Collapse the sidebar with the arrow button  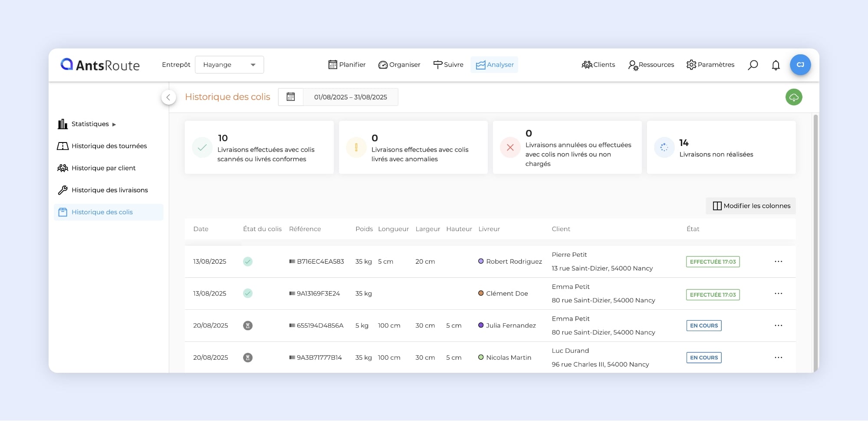pyautogui.click(x=168, y=97)
